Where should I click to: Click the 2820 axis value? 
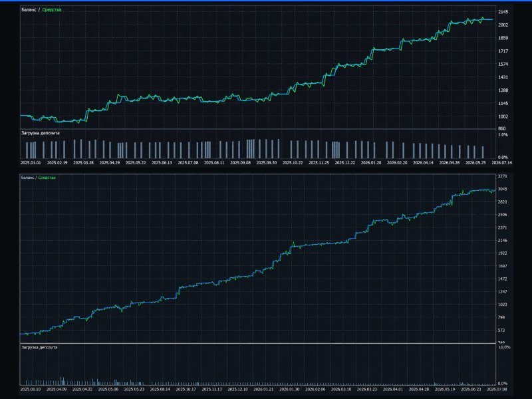pos(503,202)
